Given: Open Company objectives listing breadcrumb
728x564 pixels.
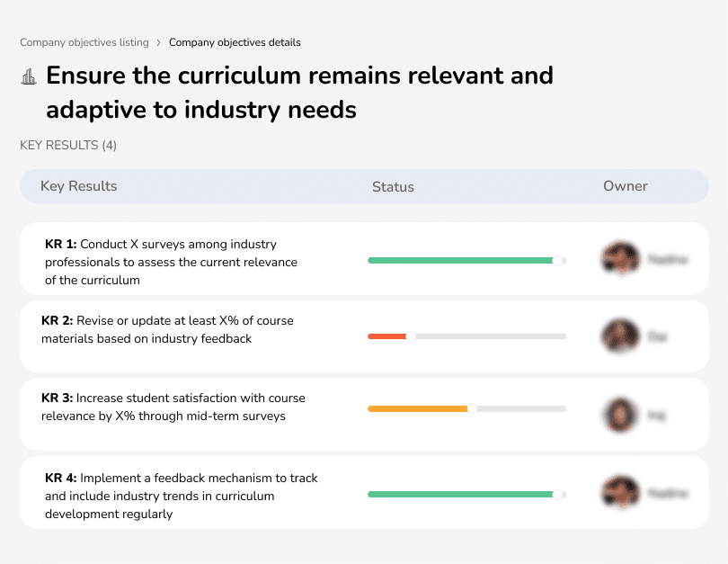Looking at the screenshot, I should pos(84,42).
